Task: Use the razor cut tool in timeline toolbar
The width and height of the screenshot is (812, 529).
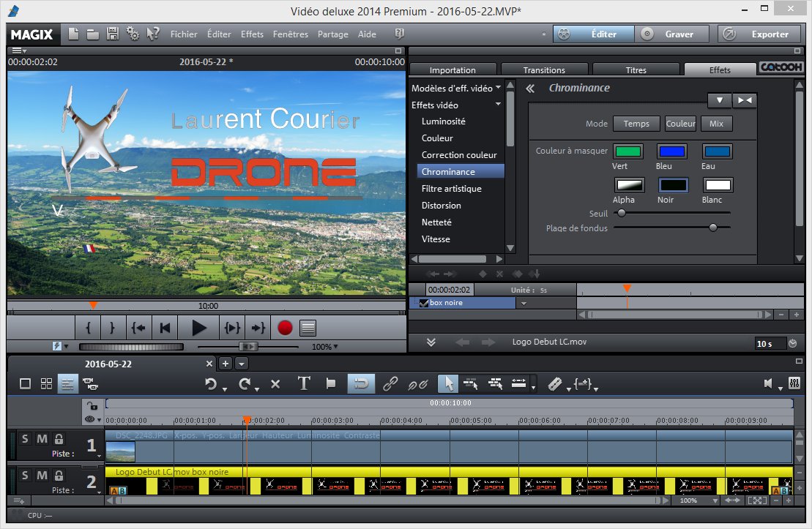Action: (x=554, y=384)
